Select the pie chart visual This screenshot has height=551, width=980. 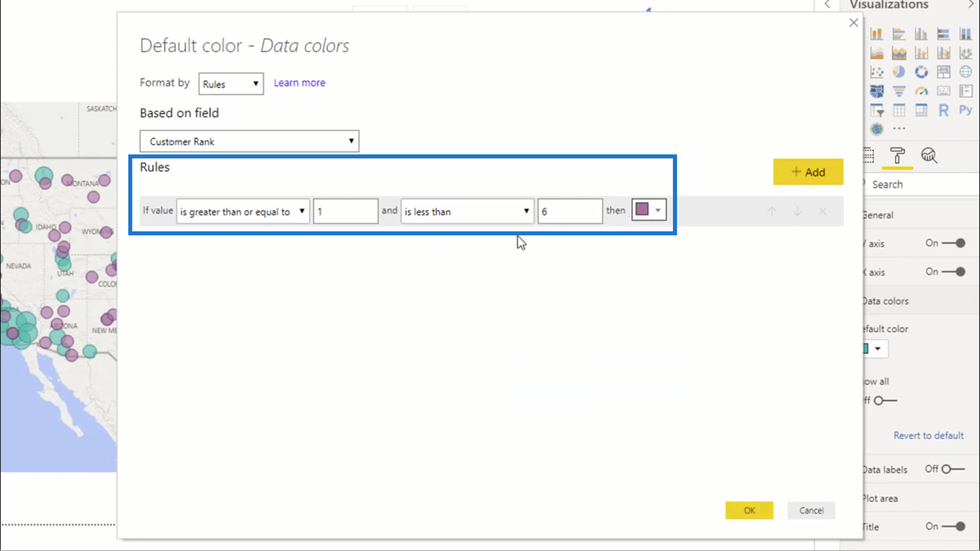(x=899, y=72)
